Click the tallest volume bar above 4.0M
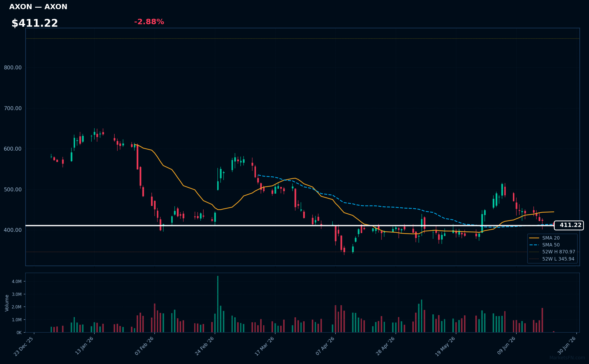The image size is (589, 364). [x=218, y=304]
